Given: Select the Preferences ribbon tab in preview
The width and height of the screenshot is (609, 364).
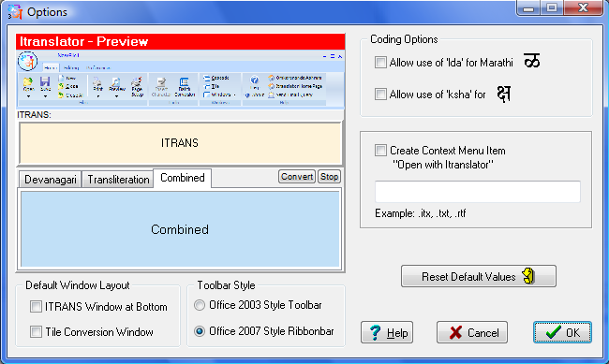Looking at the screenshot, I should click(x=97, y=67).
